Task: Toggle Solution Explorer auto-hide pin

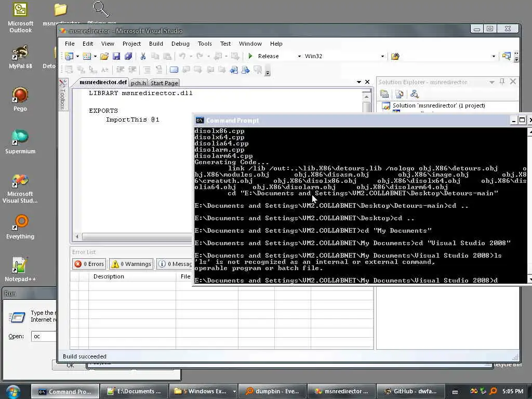Action: click(502, 82)
